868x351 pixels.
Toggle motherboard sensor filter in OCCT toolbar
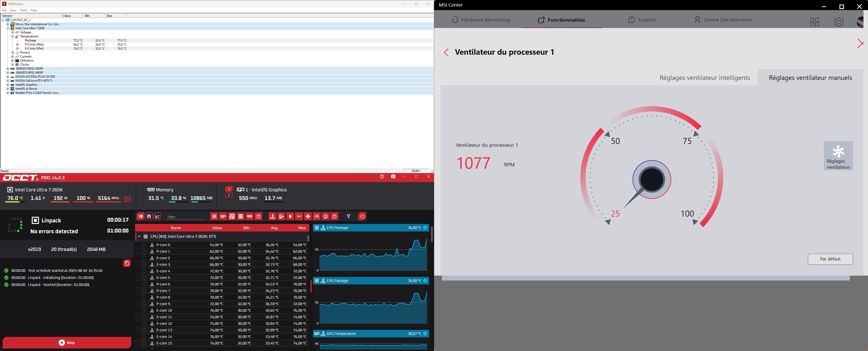point(232,216)
